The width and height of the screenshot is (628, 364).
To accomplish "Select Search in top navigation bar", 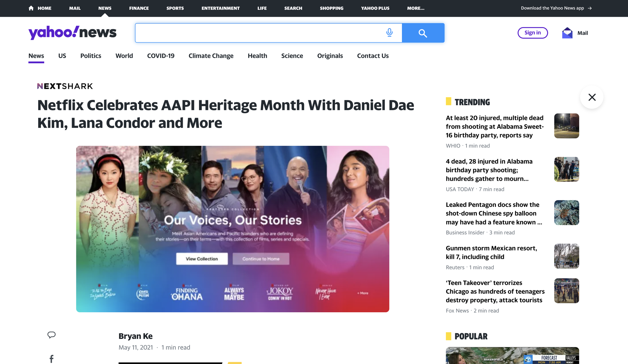I will click(293, 8).
